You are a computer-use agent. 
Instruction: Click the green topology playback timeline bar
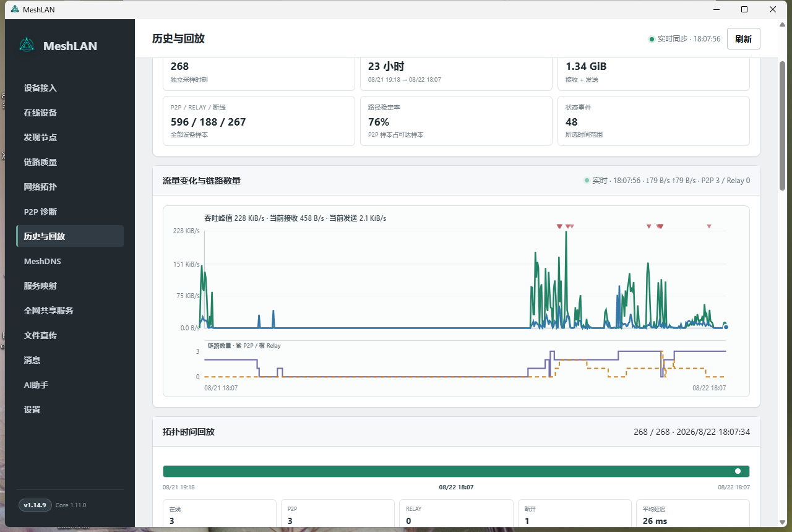[456, 471]
